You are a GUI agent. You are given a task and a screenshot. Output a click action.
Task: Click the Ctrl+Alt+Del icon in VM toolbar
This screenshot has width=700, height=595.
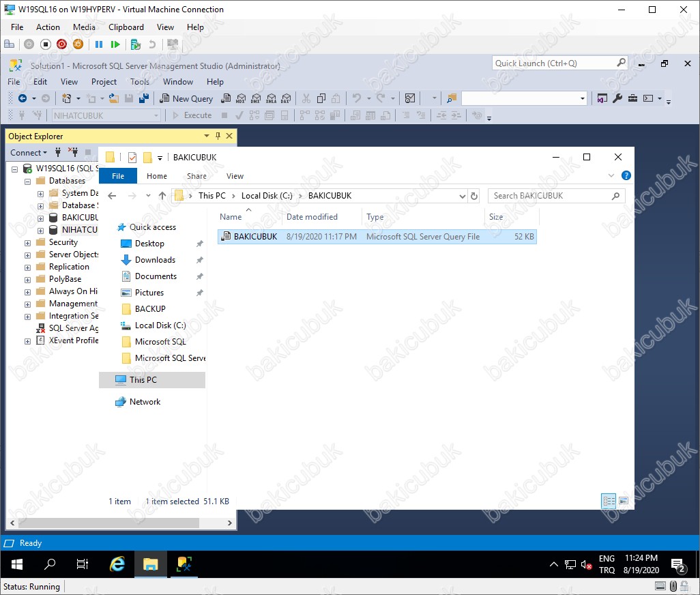click(9, 44)
